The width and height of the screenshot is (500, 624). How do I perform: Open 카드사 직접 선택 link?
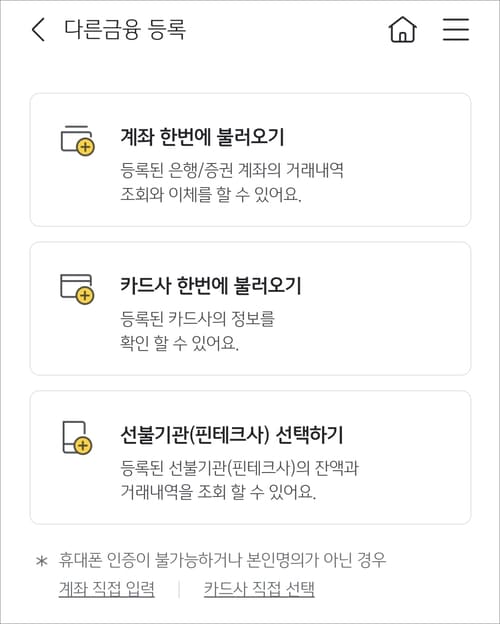259,589
